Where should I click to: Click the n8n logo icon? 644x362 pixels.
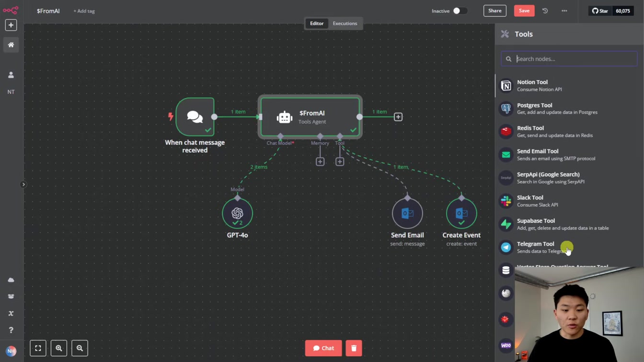[x=11, y=10]
